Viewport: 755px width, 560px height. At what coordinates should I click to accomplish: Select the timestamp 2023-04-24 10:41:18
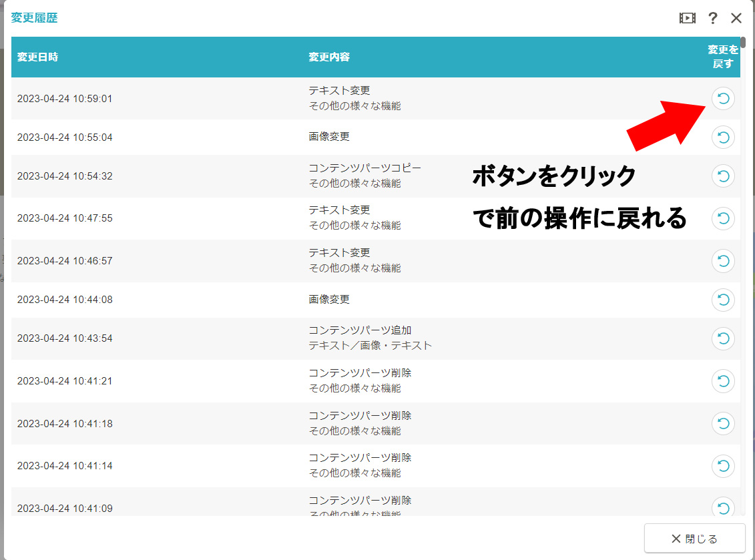coord(65,424)
